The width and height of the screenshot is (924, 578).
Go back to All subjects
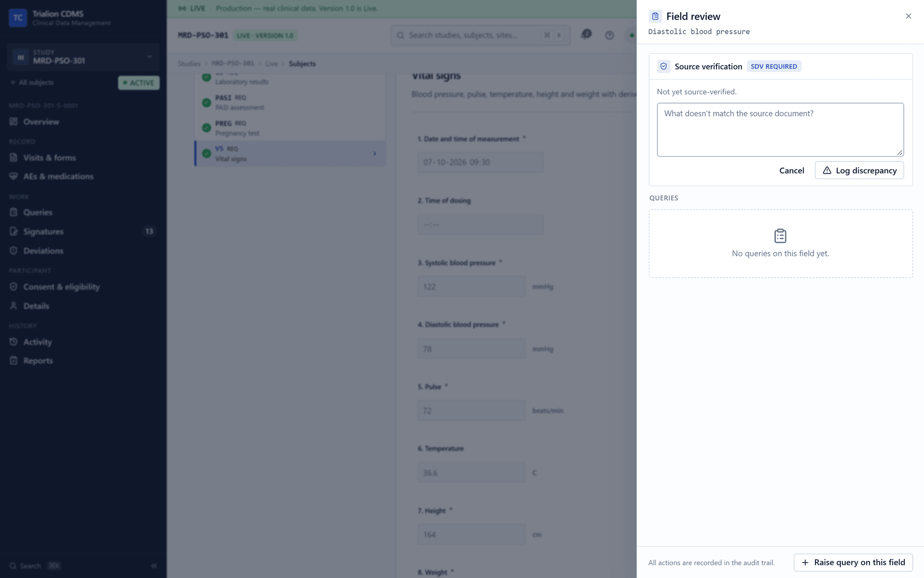[x=32, y=82]
